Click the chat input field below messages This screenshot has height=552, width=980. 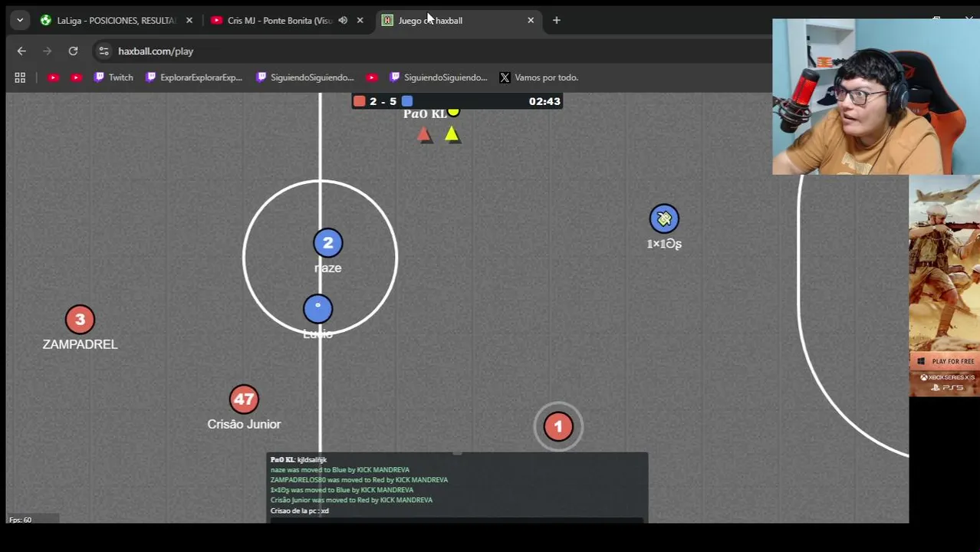pyautogui.click(x=457, y=520)
